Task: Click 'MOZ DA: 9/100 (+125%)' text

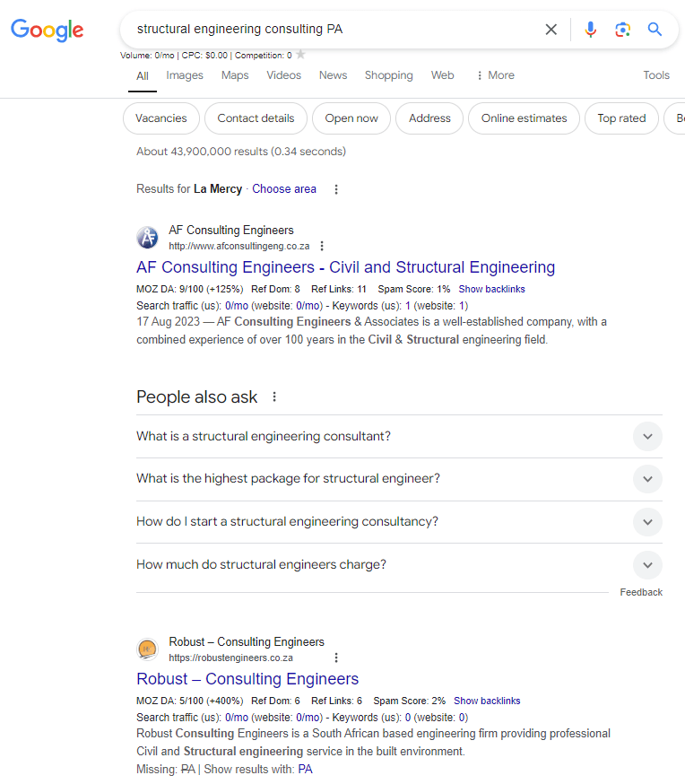Action: point(190,289)
